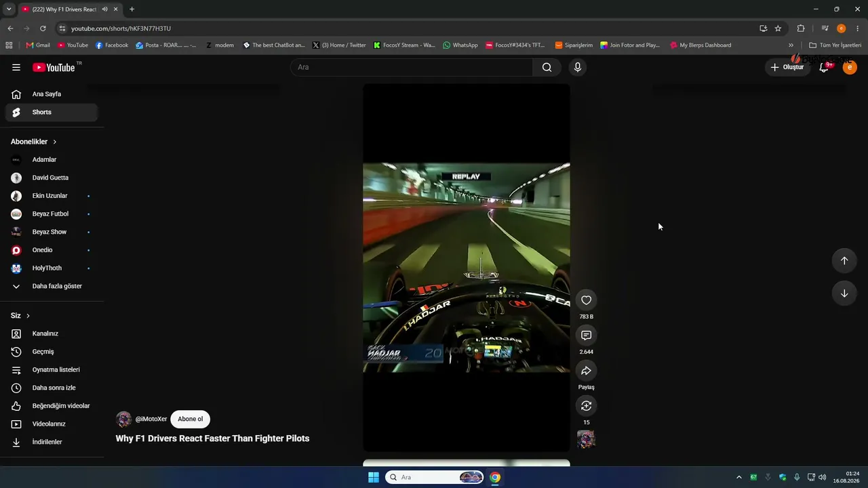
Task: Go to the YouTube home logo
Action: (x=54, y=67)
